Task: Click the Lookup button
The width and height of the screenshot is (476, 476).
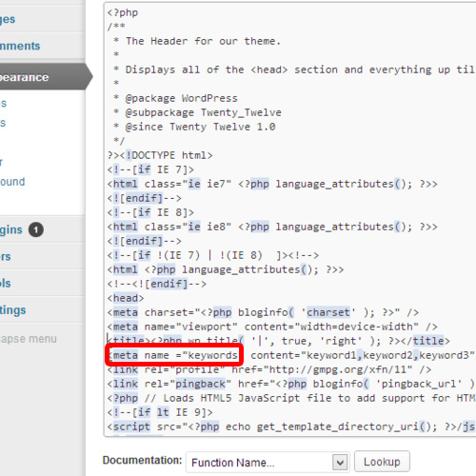Action: [x=382, y=462]
